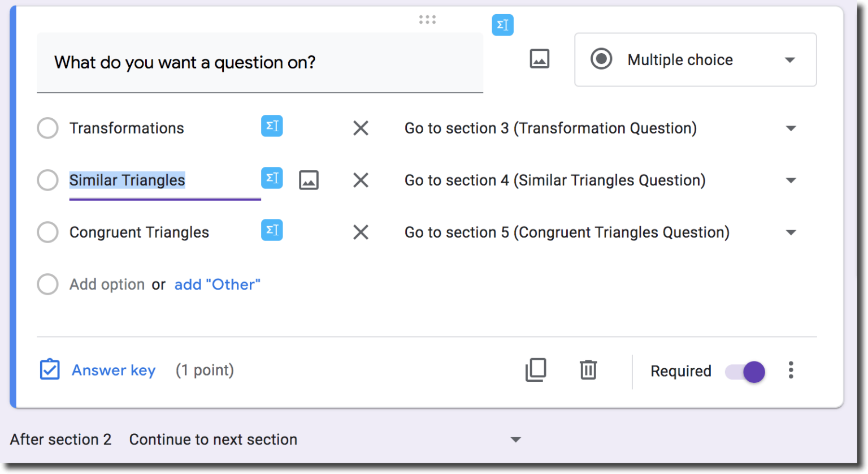Click the equation icon next to Congruent Triangles
This screenshot has height=474, width=868.
[272, 230]
